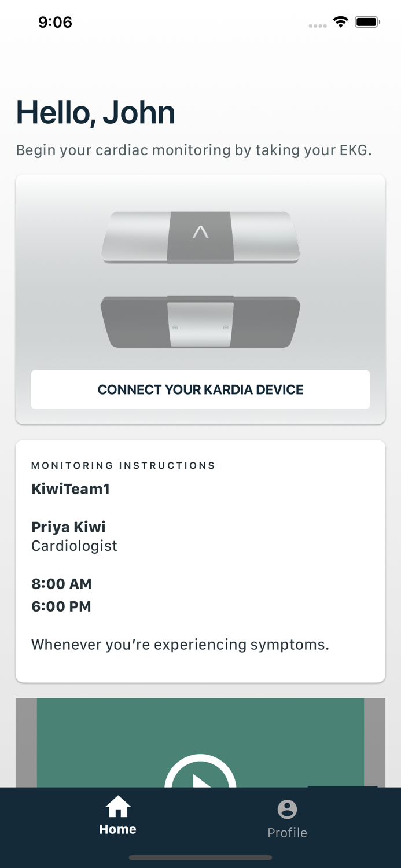The height and width of the screenshot is (868, 401).
Task: Tap the home indicator bar
Action: pos(200,858)
